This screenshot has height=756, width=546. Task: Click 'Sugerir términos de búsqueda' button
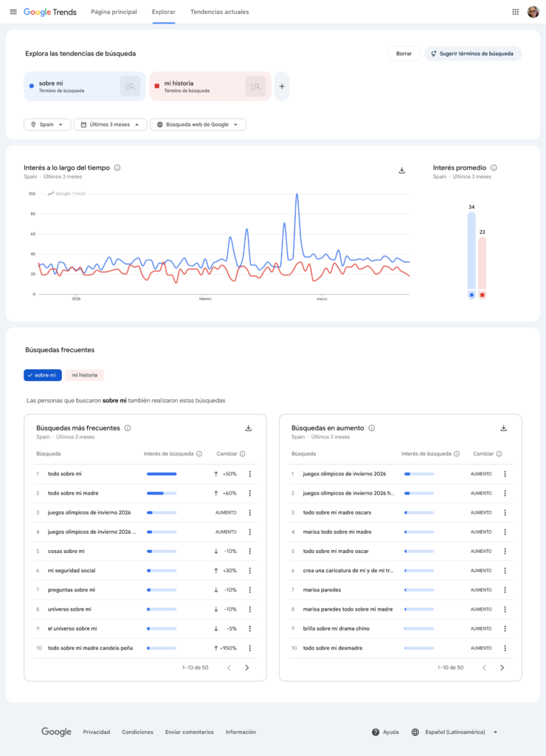click(473, 53)
